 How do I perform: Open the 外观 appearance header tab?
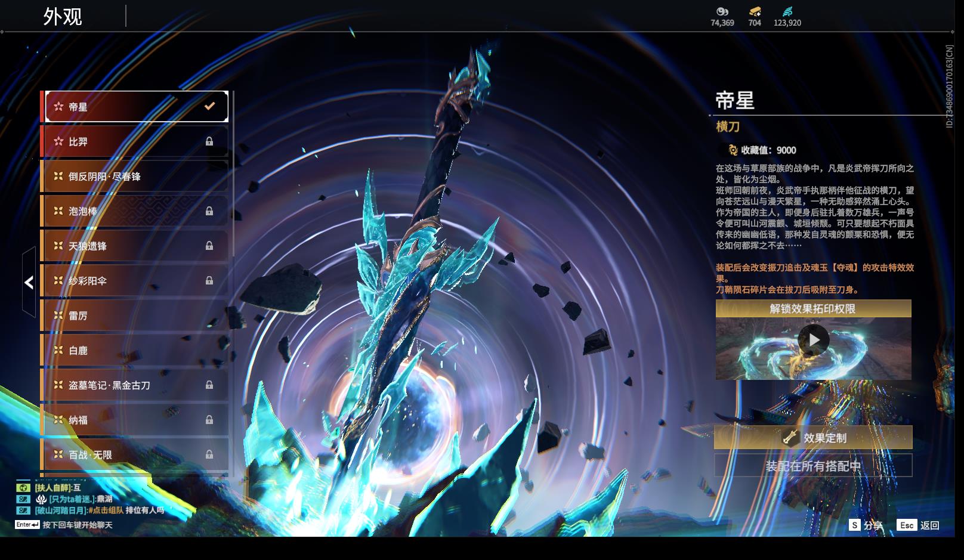[63, 16]
